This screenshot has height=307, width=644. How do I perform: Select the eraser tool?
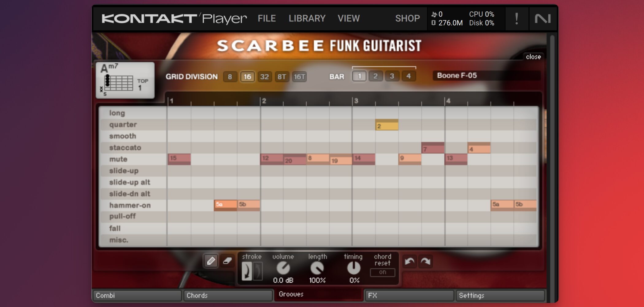tap(227, 261)
